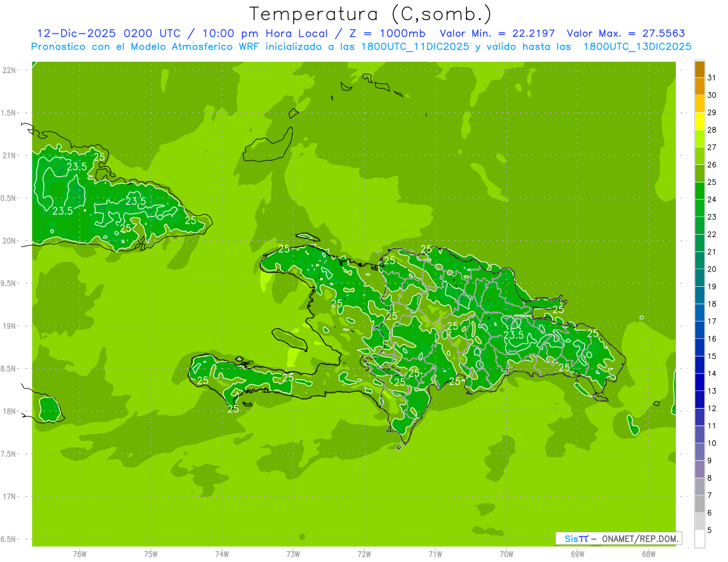Click the '28' value on the color legend

coord(712,130)
